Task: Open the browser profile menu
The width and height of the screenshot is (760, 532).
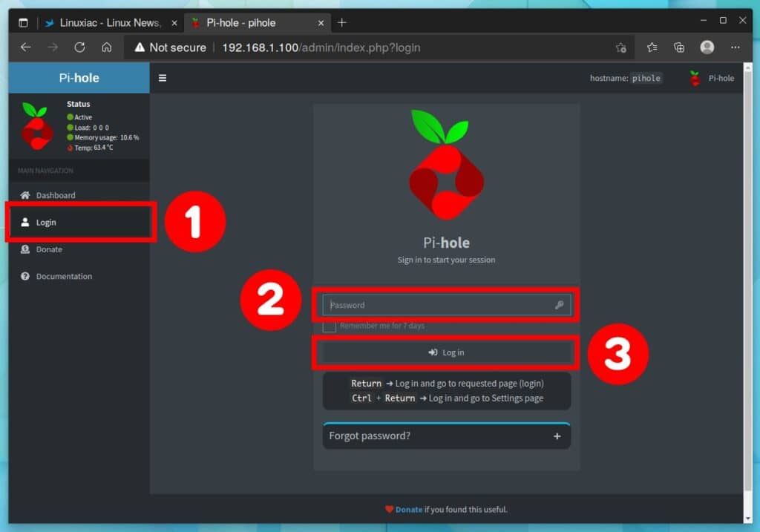Action: coord(707,47)
